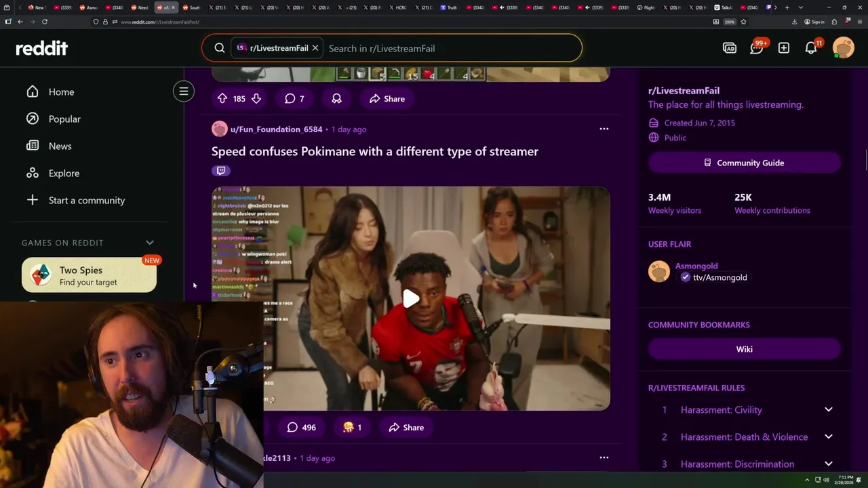Screen dimensions: 868x488
Task: Open 'Speed confuses Pokimane' post title
Action: click(375, 151)
